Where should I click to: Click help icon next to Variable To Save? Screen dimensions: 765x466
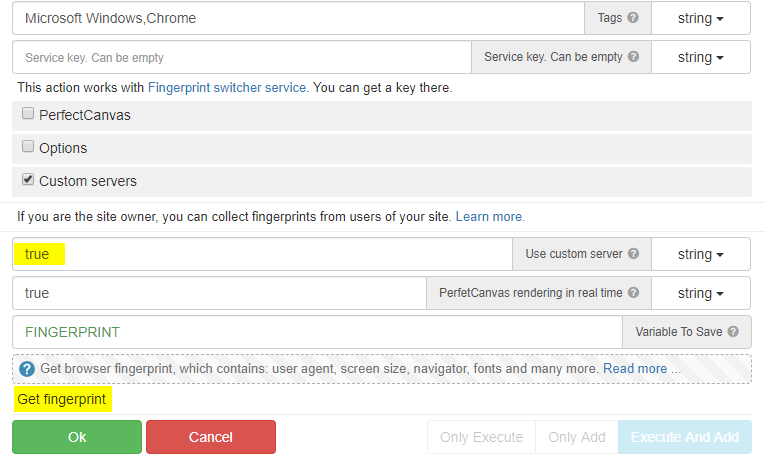point(733,332)
